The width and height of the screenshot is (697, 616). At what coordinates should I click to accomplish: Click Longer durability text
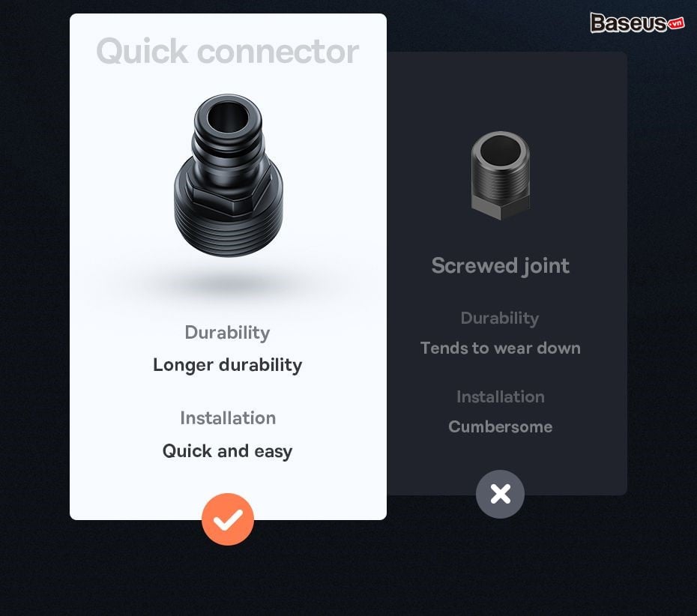(x=228, y=365)
